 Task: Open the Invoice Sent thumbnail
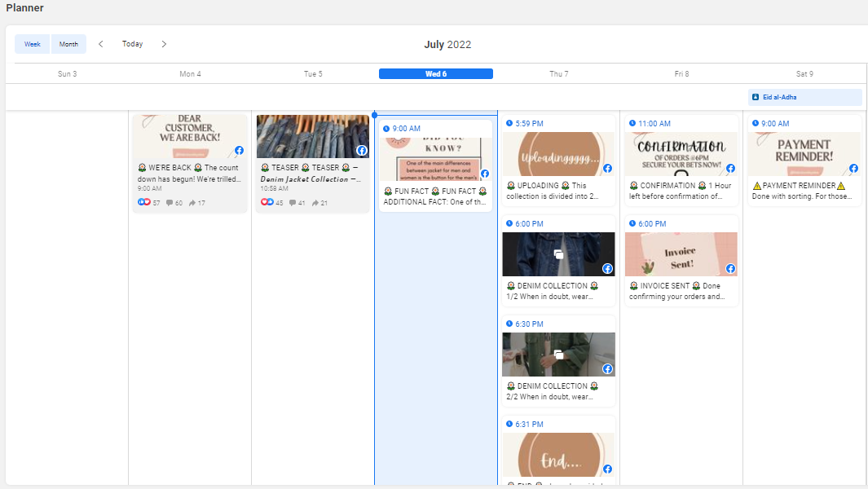coord(681,254)
